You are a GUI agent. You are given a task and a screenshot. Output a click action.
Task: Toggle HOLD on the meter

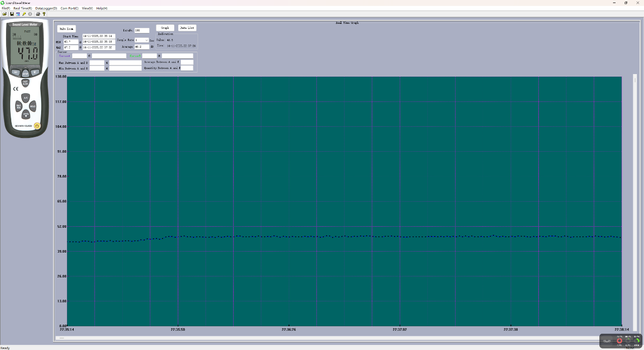[33, 107]
